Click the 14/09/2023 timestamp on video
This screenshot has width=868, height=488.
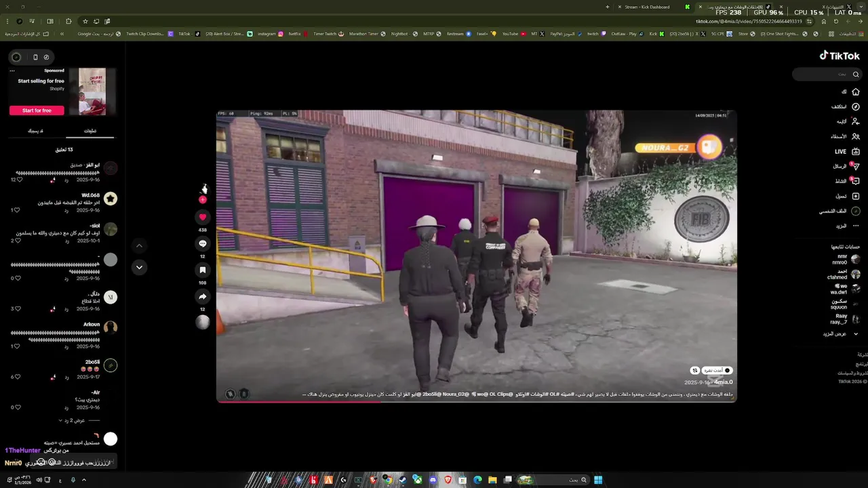(711, 115)
